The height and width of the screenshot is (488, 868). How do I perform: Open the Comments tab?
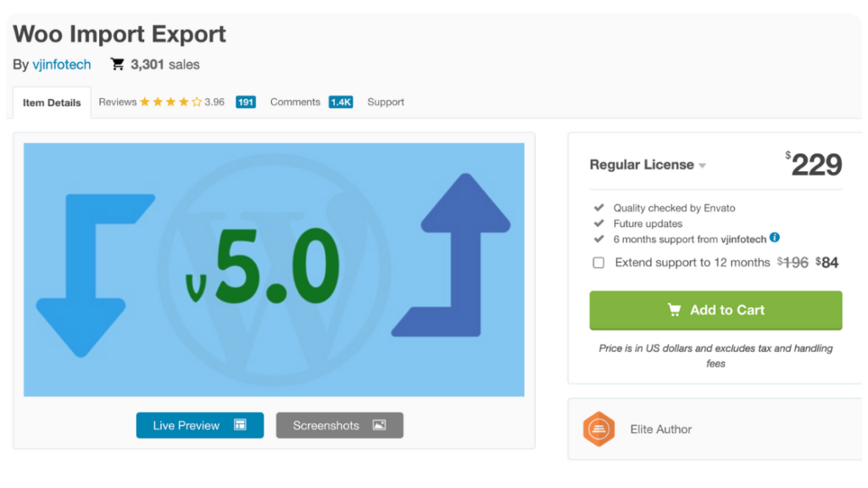click(x=295, y=102)
